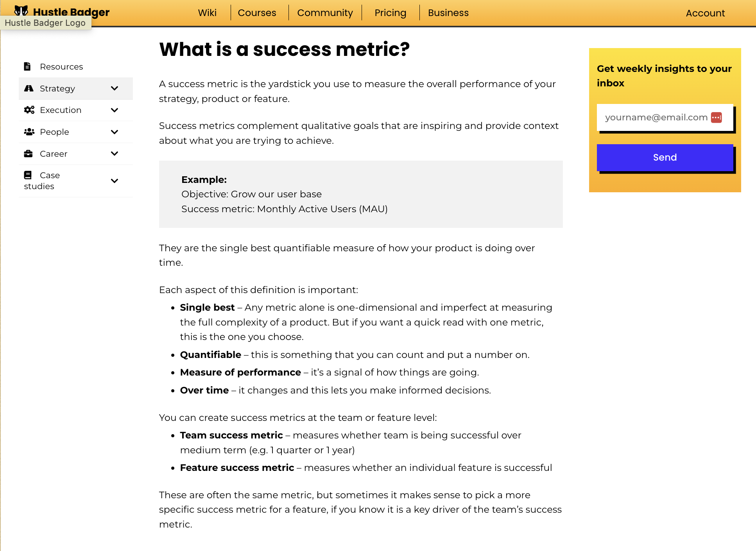Focus the yourname@email.com input field
This screenshot has height=551, width=756.
pos(665,117)
